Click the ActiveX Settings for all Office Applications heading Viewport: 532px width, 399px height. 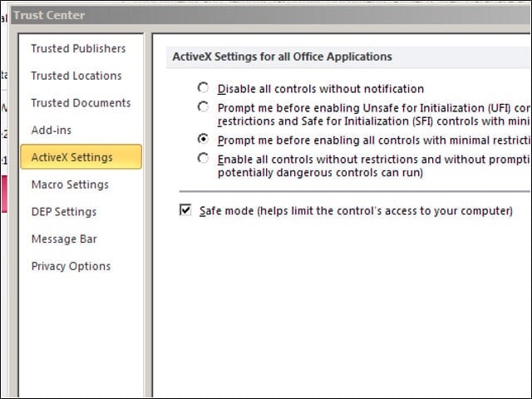pos(283,57)
